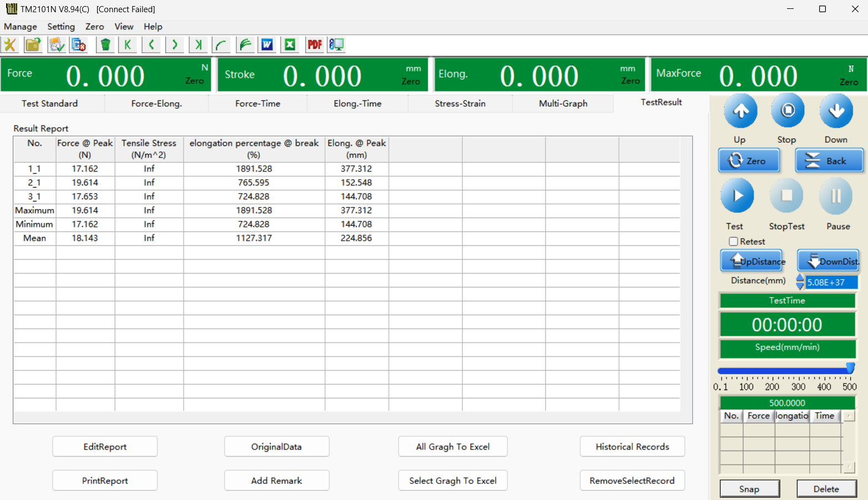Image resolution: width=868 pixels, height=500 pixels.
Task: Enable the Retest checkbox
Action: [733, 241]
